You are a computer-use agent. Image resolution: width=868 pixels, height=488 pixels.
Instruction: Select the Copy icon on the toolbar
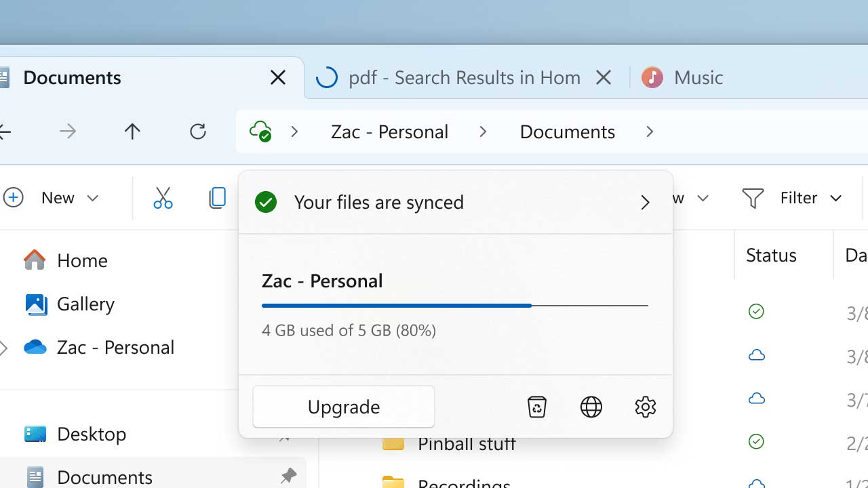click(217, 197)
